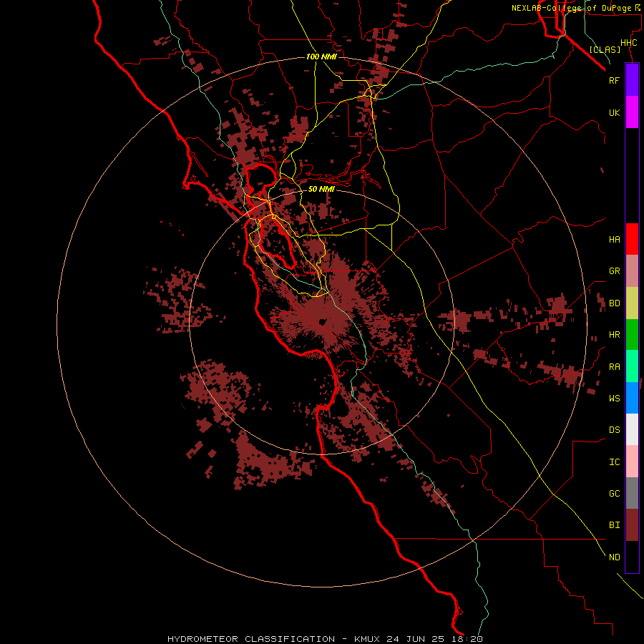Screen dimensions: 644x644
Task: Click the "RA" legend label
Action: [615, 366]
